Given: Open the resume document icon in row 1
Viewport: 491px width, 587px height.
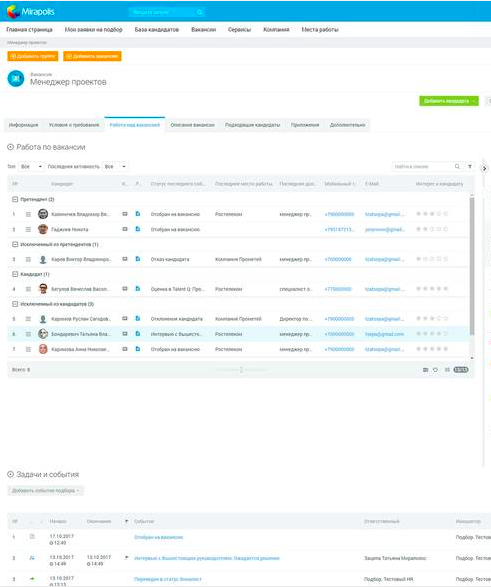Looking at the screenshot, I should 138,214.
